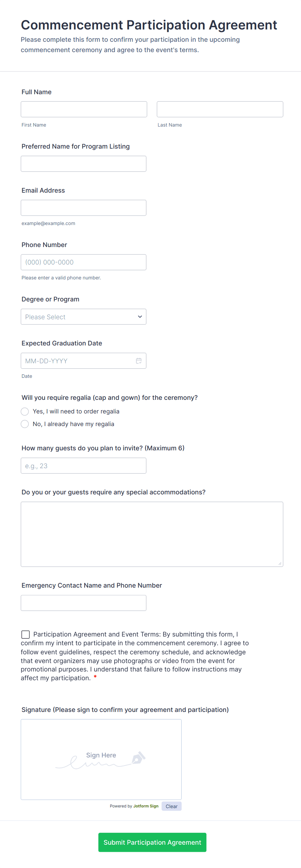Open the Jotform Sign link
Image resolution: width=301 pixels, height=868 pixels.
click(145, 806)
